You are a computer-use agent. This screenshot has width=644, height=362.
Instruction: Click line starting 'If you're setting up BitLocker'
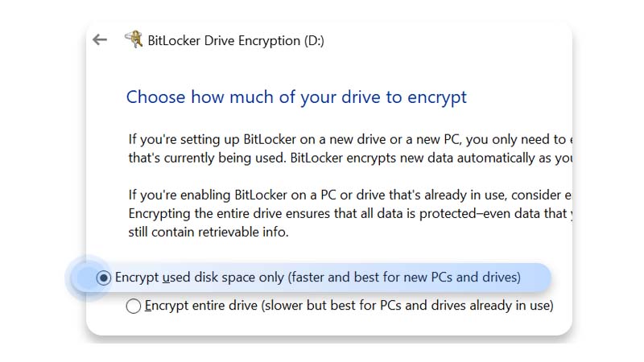(350, 139)
